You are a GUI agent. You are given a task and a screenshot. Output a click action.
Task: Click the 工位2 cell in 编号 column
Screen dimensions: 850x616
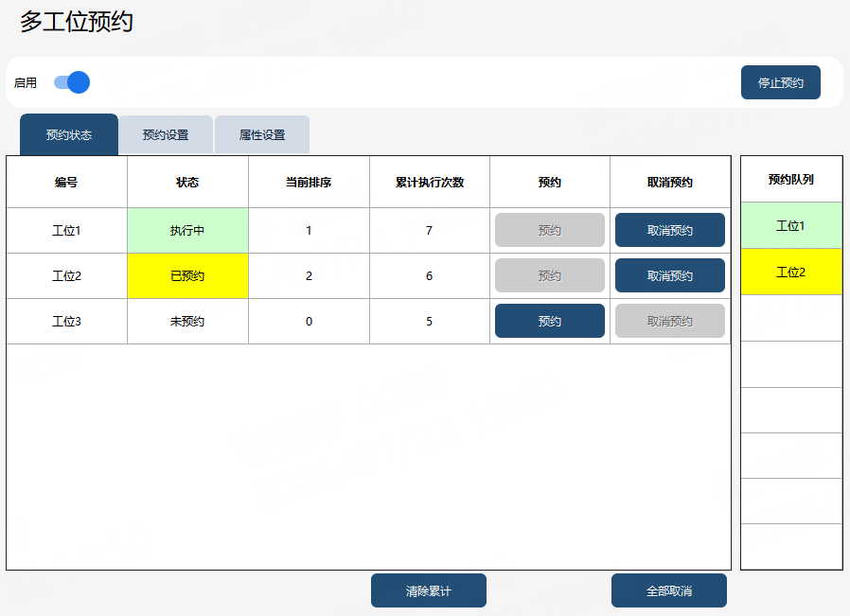(x=66, y=275)
